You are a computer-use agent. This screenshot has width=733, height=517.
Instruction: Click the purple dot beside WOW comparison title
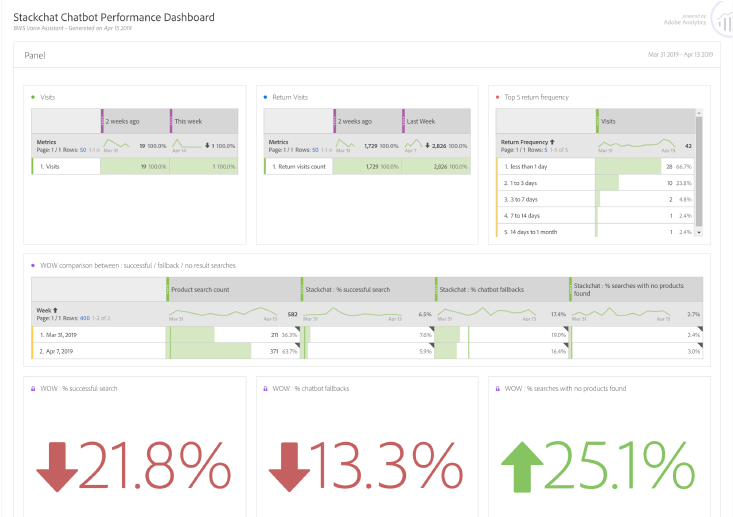33,266
